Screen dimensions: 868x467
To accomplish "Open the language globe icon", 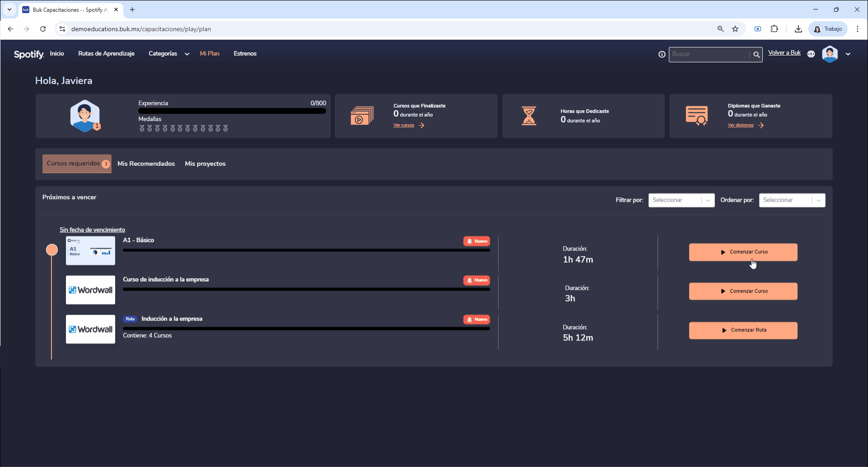I will pyautogui.click(x=811, y=54).
